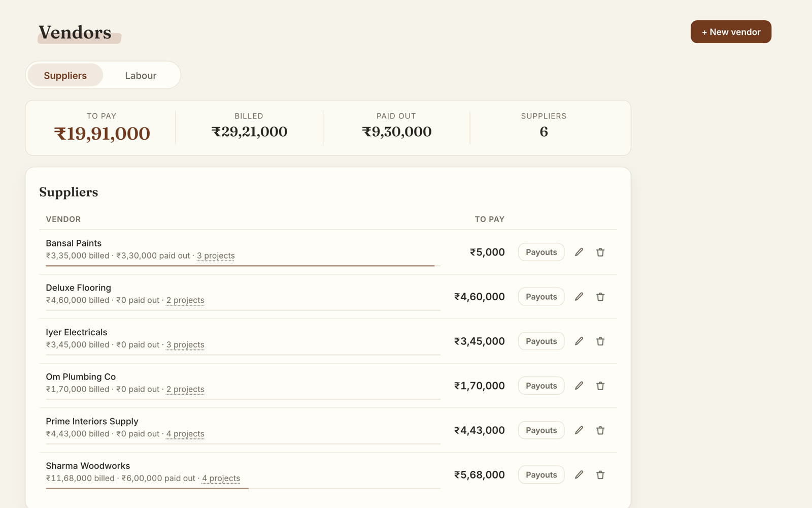
Task: Delete Sharma Woodworks using trash icon
Action: (600, 475)
